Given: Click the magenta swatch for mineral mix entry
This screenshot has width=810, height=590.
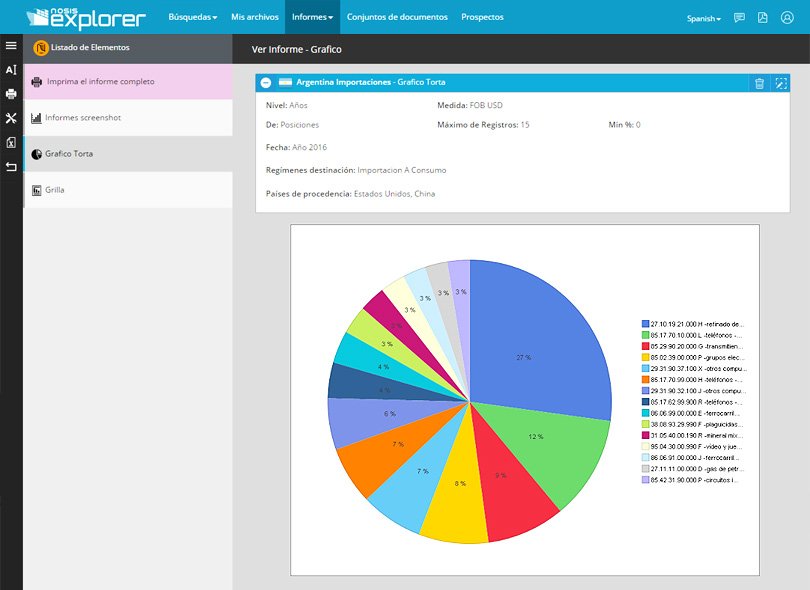Looking at the screenshot, I should [x=645, y=436].
